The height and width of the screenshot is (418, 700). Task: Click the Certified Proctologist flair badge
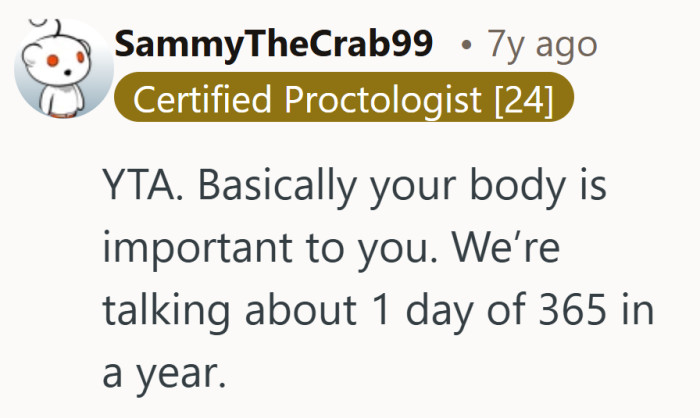click(344, 101)
